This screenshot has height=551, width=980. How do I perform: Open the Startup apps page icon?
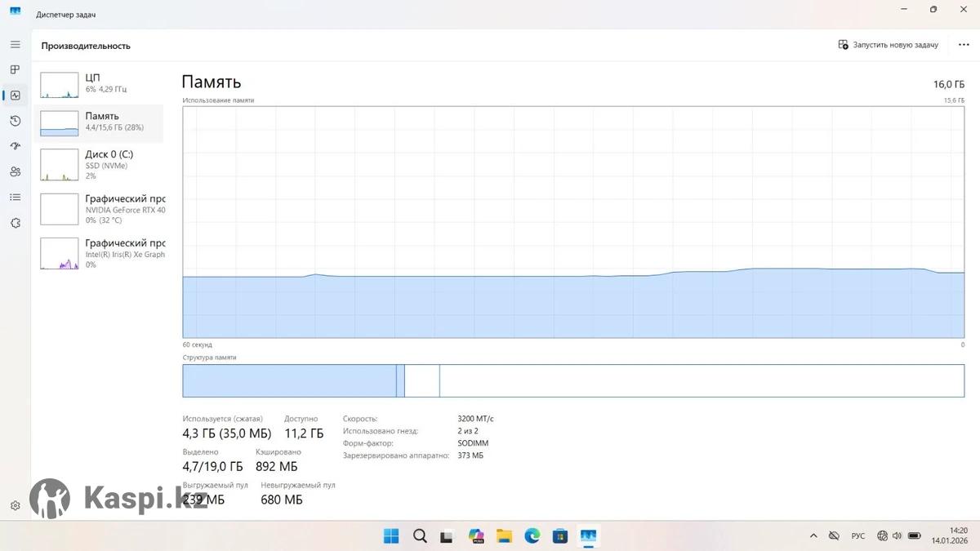tap(15, 146)
